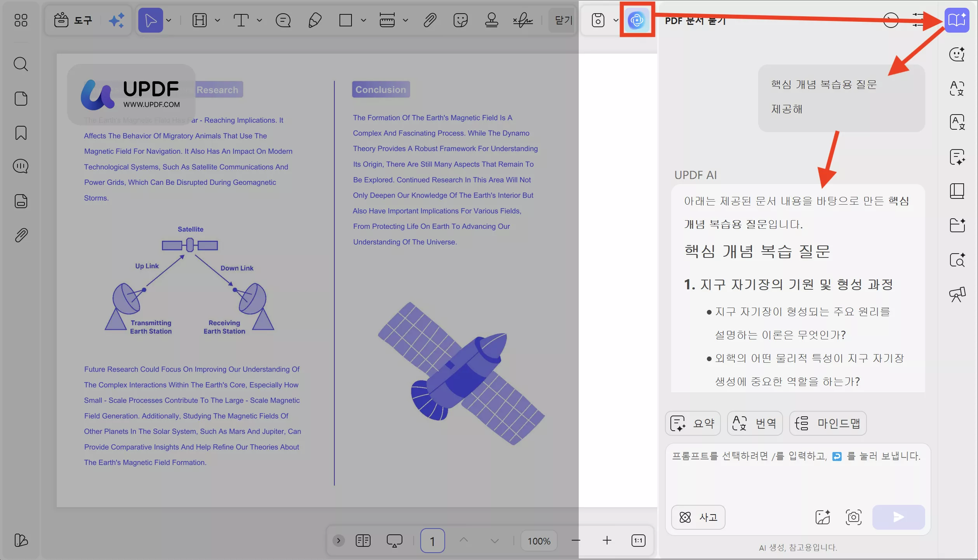The image size is (978, 560).
Task: Toggle two-page view mode
Action: point(363,541)
